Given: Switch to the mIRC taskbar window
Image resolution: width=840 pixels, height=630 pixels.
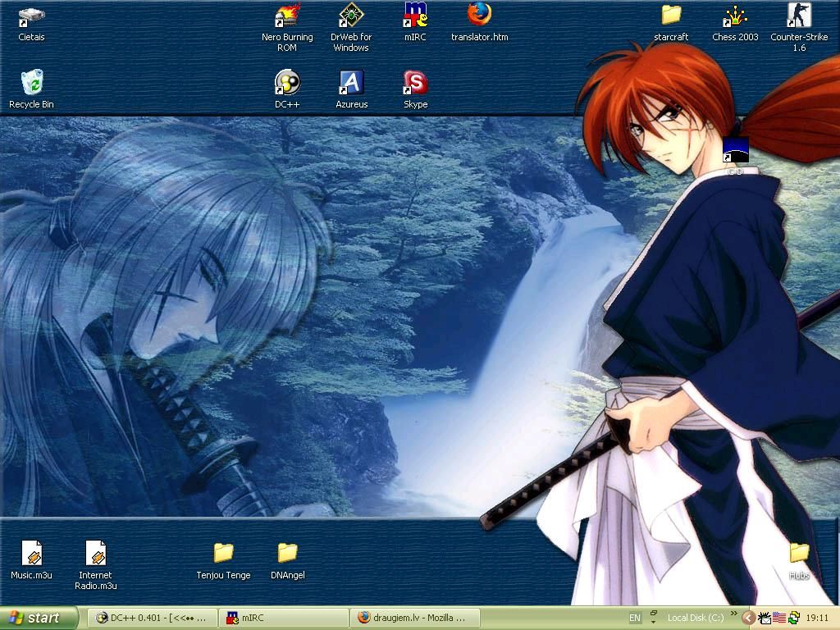Looking at the screenshot, I should click(283, 618).
